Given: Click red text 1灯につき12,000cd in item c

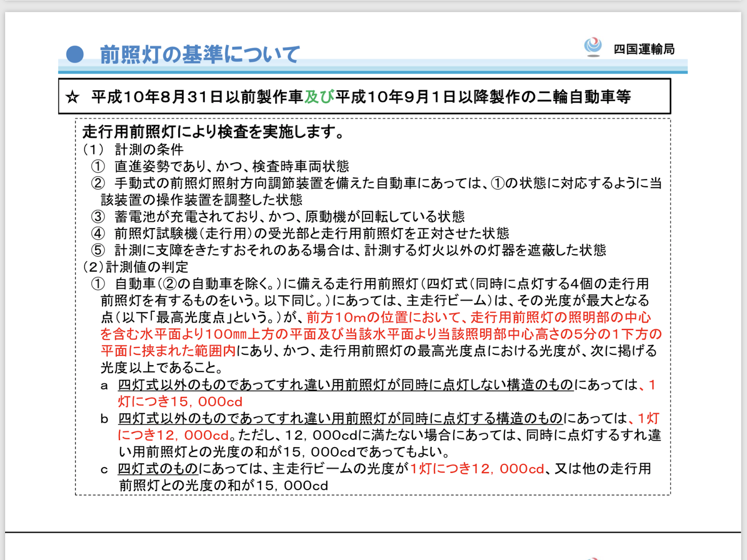Looking at the screenshot, I should 477,469.
